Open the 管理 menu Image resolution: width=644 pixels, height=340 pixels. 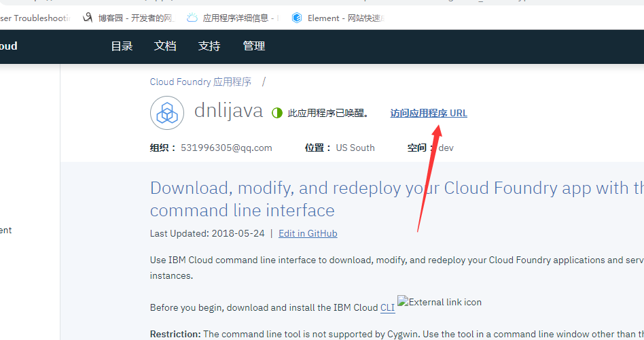click(254, 46)
